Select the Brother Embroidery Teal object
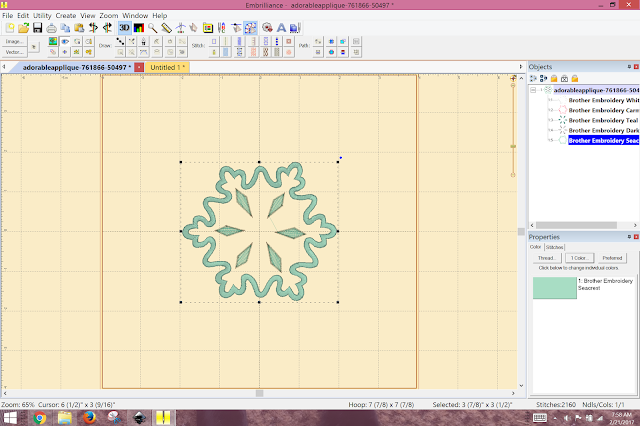The image size is (640, 426). (x=603, y=120)
